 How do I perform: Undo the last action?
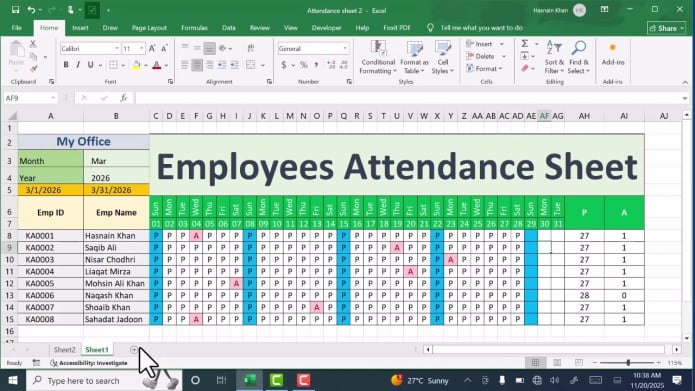[31, 10]
